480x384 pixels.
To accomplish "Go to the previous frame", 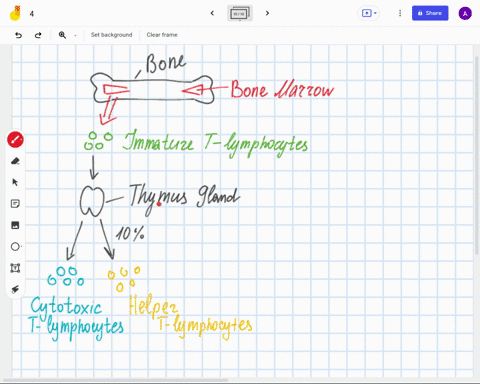I will (212, 13).
